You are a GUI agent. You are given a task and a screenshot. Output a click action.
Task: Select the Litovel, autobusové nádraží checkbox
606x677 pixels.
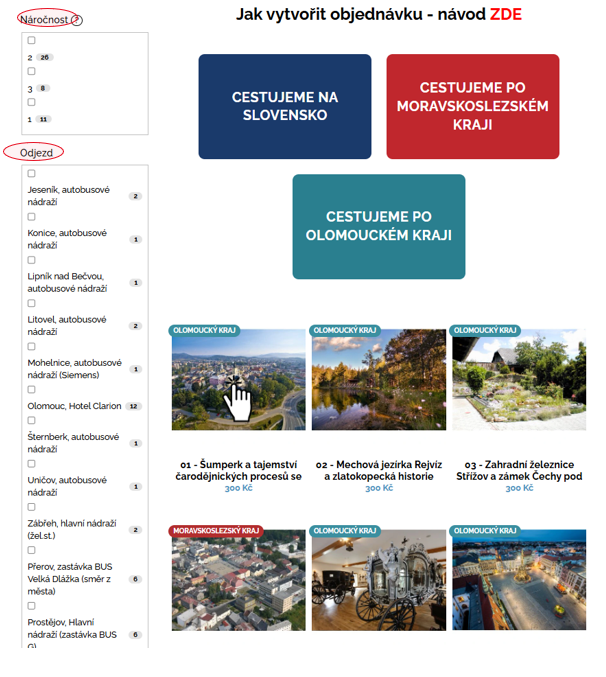[x=32, y=303]
